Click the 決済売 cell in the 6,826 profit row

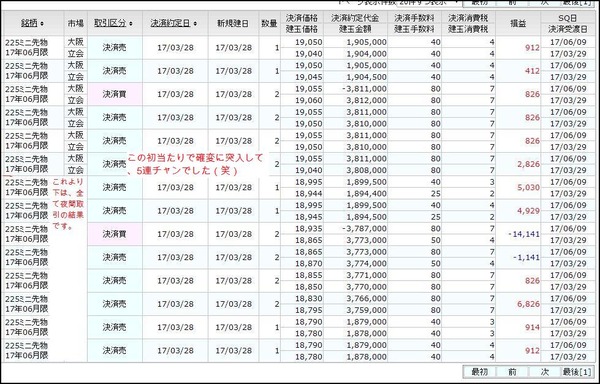[x=114, y=304]
